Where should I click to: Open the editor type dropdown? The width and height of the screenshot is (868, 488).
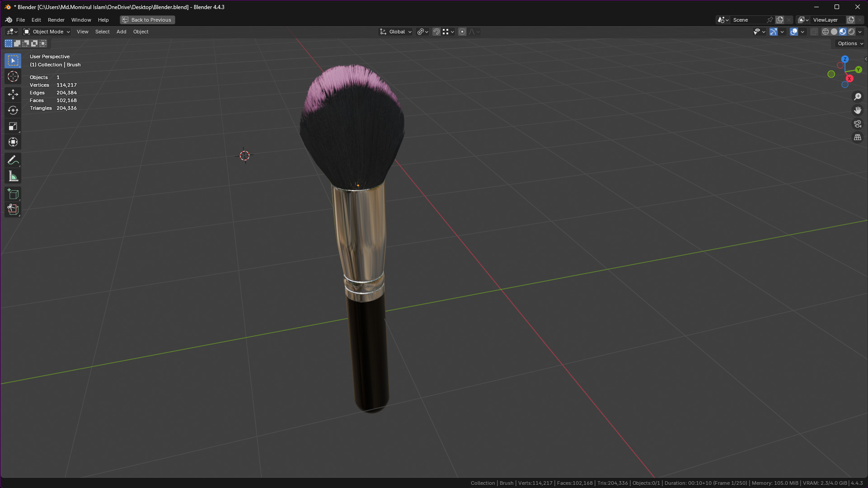coord(12,32)
